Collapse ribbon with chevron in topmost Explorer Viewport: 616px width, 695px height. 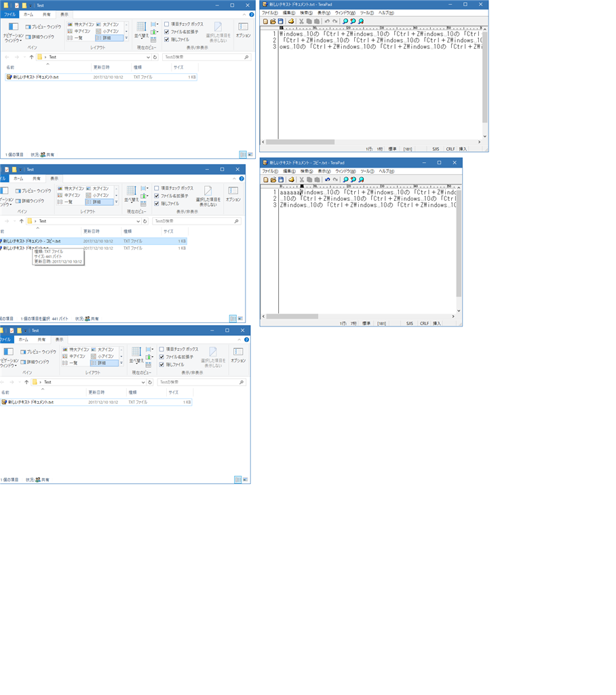(244, 15)
